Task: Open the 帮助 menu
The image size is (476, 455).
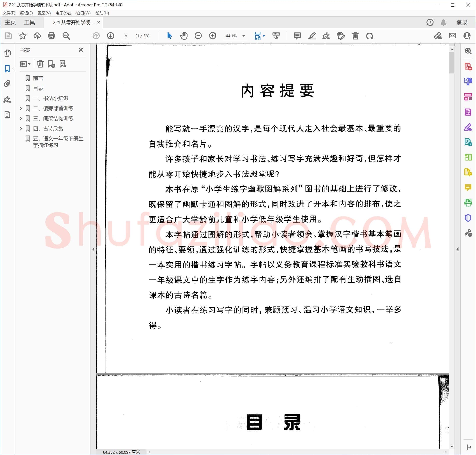Action: pyautogui.click(x=102, y=13)
